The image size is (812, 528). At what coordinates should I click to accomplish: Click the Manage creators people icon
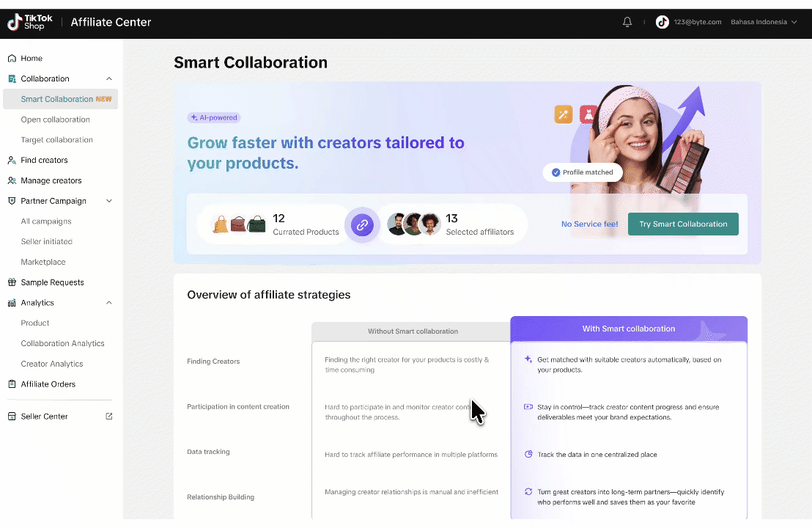coord(12,181)
